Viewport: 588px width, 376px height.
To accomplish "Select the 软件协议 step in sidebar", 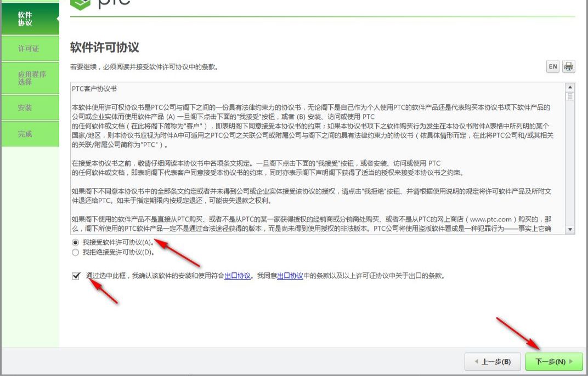I will point(30,19).
